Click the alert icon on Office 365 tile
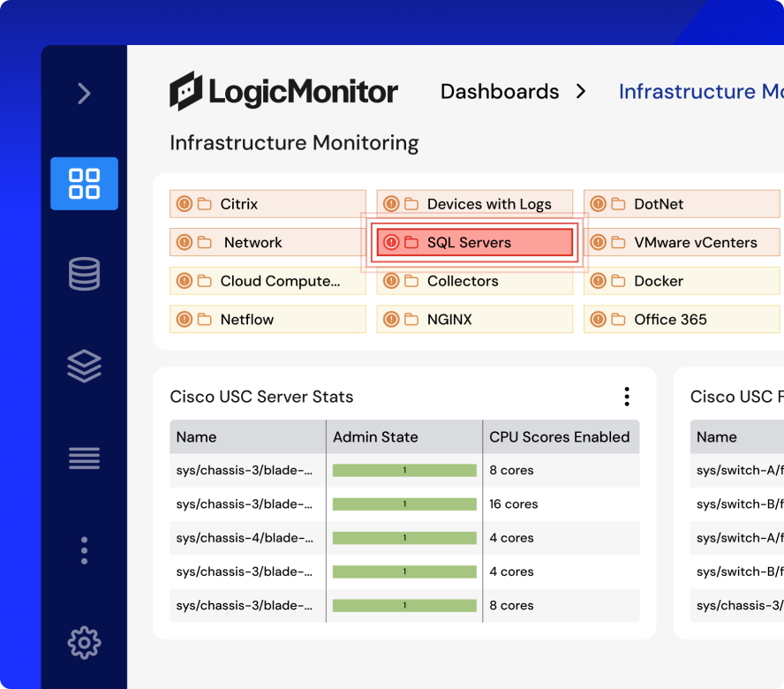Viewport: 784px width, 689px height. [598, 319]
